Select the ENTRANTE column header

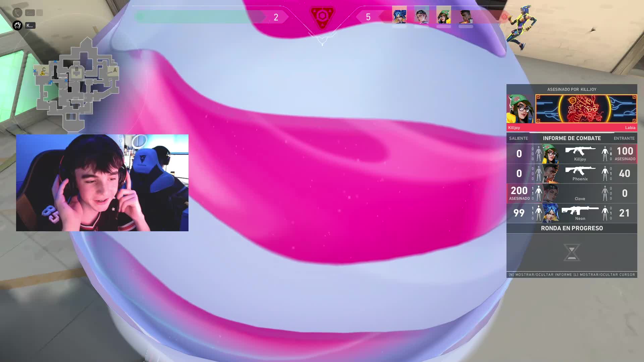tap(624, 138)
